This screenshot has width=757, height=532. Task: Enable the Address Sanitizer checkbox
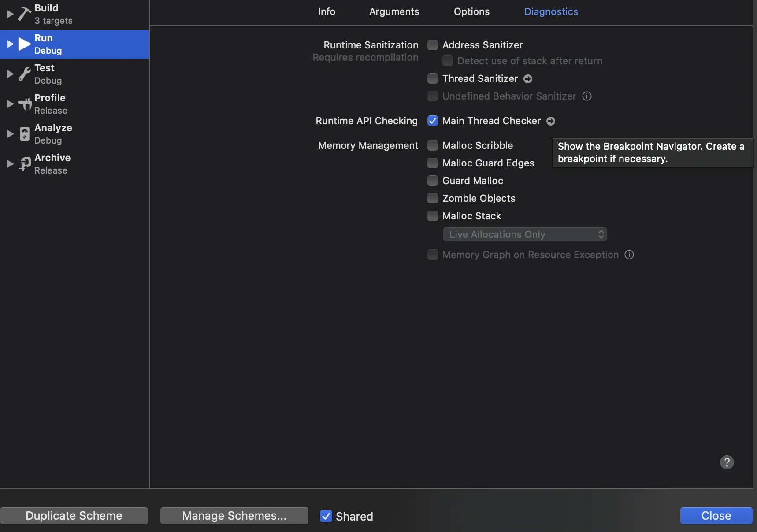pyautogui.click(x=433, y=45)
